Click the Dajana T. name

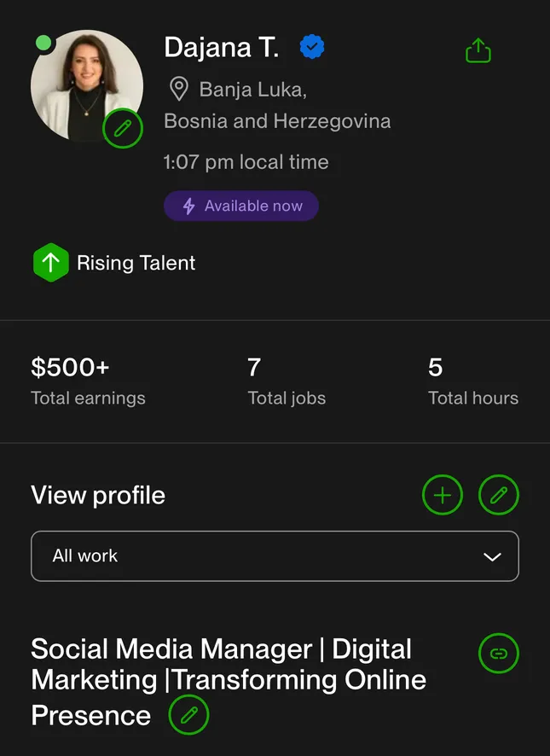click(x=221, y=47)
